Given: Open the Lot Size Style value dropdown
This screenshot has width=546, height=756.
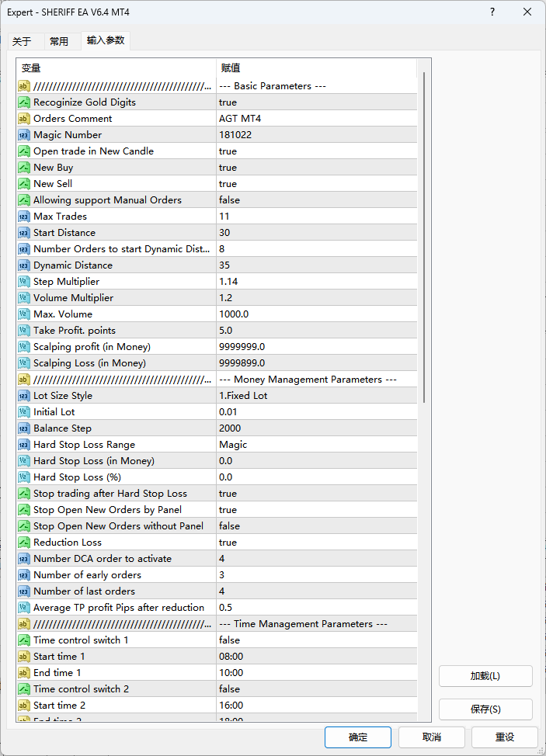Looking at the screenshot, I should [316, 396].
